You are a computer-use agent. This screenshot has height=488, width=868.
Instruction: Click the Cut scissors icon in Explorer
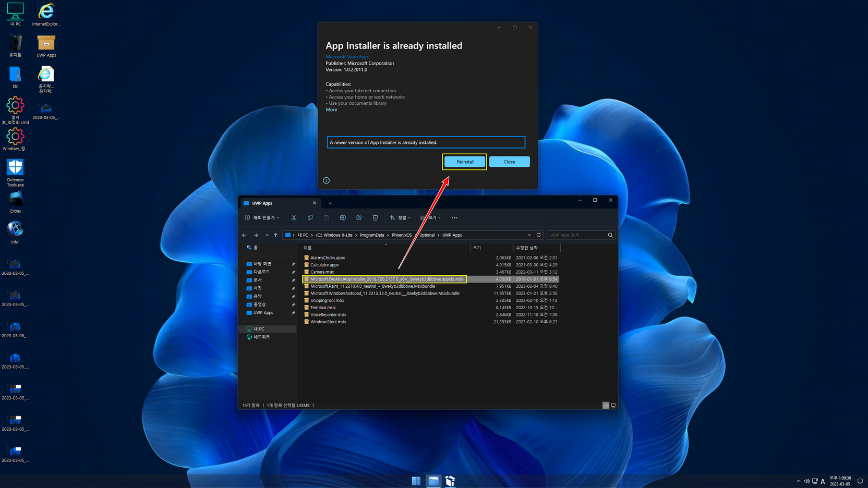tap(294, 217)
